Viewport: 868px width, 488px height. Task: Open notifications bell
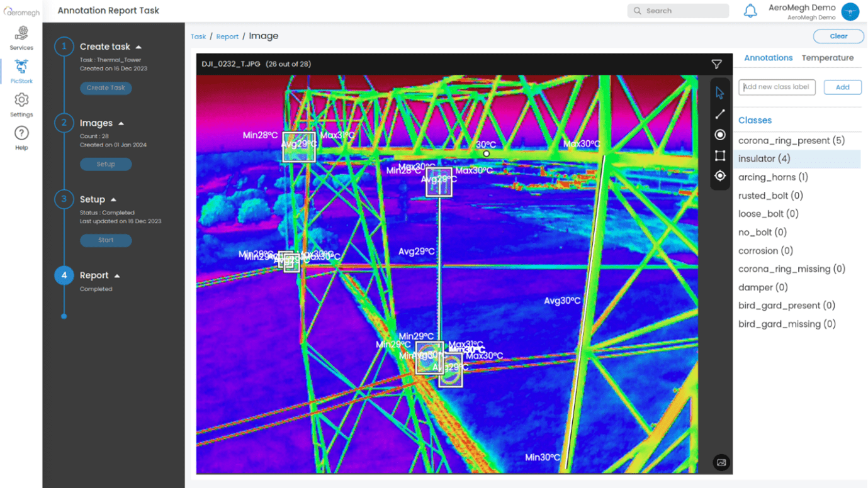point(750,11)
